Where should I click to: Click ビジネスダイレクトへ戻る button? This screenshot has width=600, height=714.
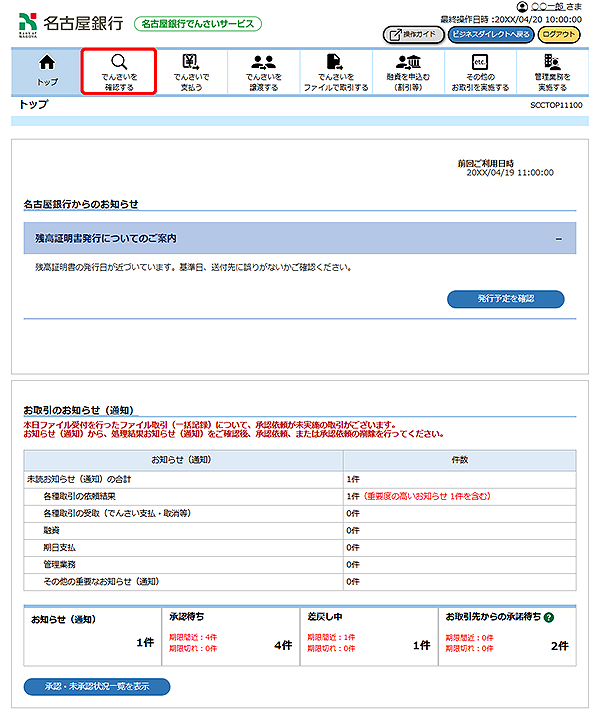pos(489,34)
